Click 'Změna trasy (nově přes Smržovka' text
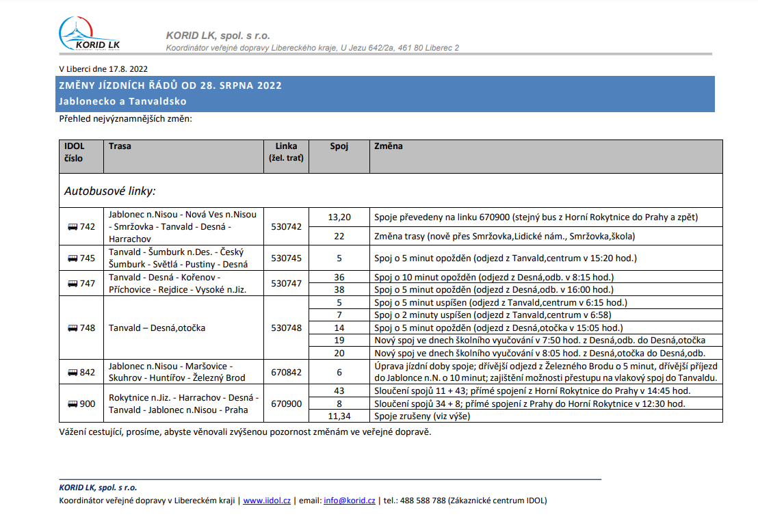The image size is (758, 532). point(505,237)
